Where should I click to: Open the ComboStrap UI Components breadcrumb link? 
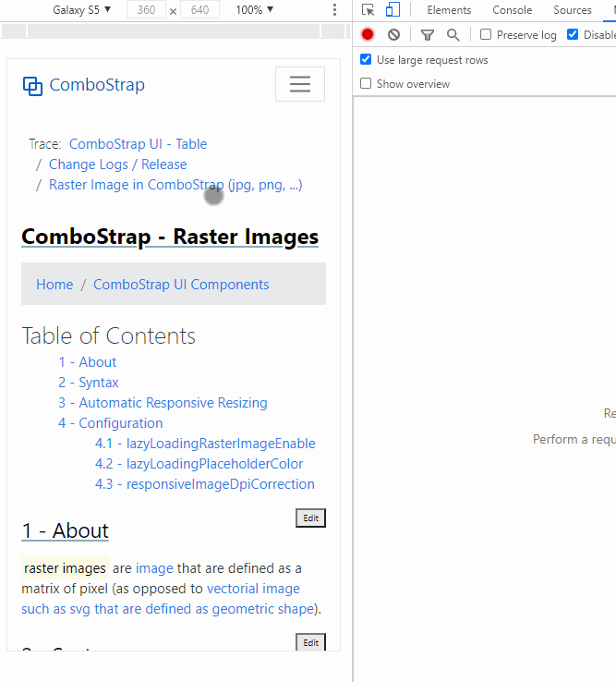181,285
